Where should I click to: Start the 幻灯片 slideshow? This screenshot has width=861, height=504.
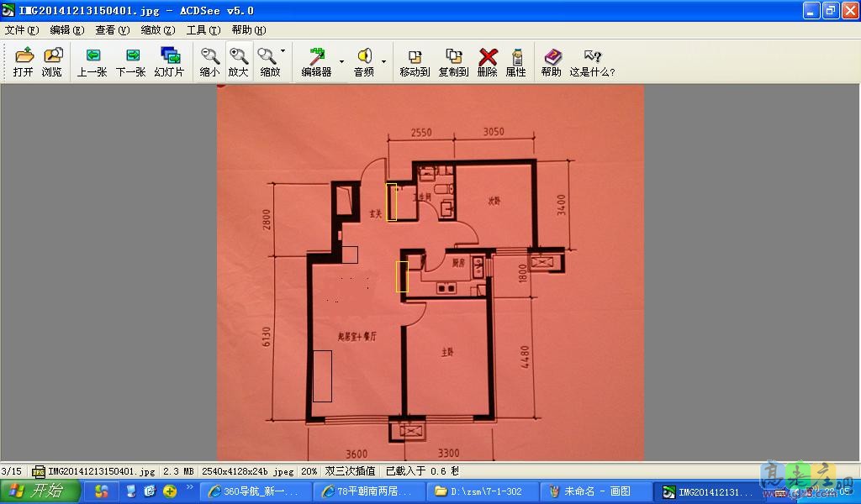(169, 62)
